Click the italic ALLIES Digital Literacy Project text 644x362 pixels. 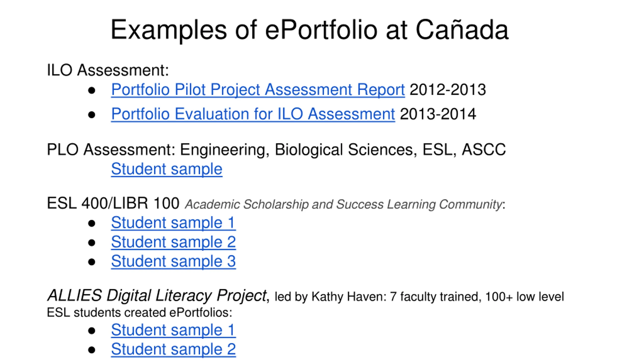tap(157, 295)
